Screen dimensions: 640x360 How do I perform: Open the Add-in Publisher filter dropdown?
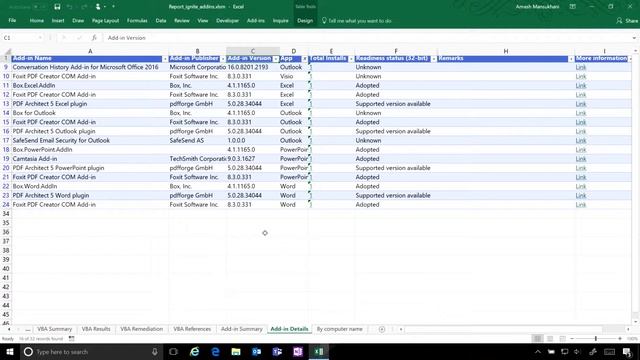223,59
